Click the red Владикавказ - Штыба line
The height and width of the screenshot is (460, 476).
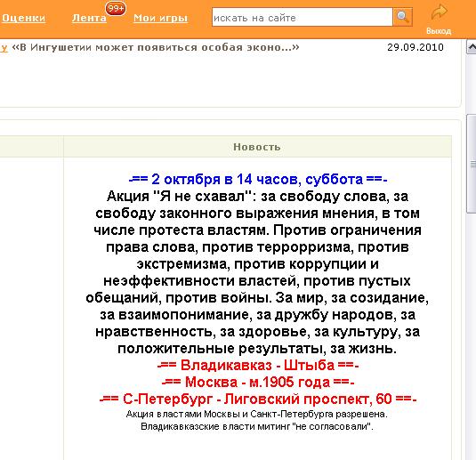pos(258,365)
